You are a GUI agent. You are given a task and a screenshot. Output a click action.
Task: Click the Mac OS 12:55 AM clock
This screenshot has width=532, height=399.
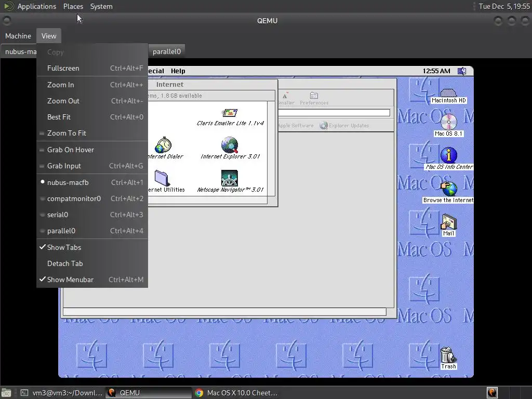pyautogui.click(x=436, y=71)
